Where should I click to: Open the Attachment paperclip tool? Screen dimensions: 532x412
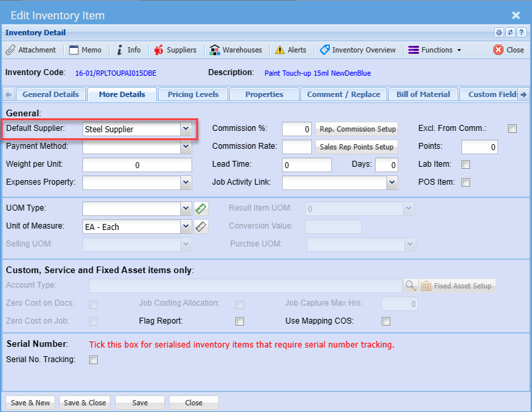31,50
